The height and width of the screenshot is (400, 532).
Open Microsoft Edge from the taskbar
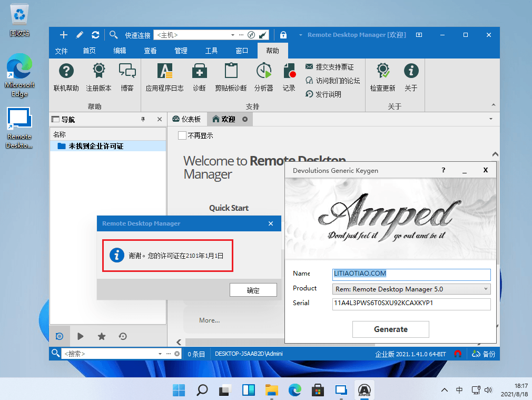click(x=295, y=390)
